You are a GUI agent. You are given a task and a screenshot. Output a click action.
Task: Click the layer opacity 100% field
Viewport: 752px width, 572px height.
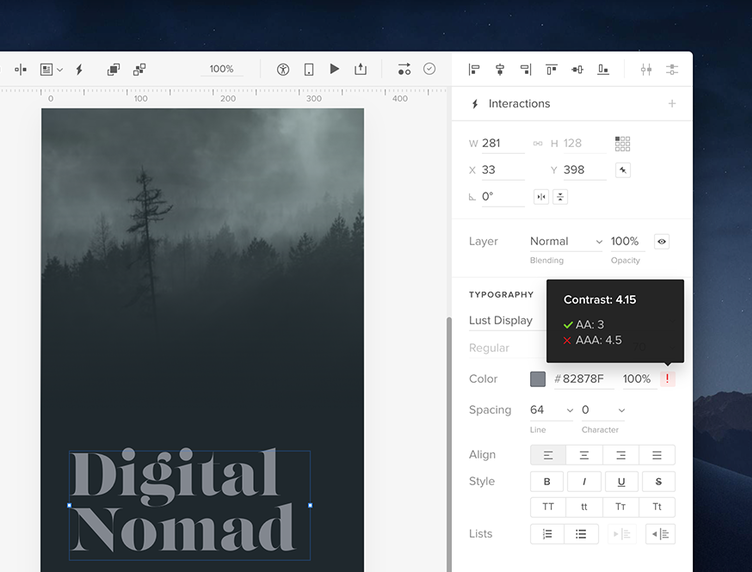[627, 241]
